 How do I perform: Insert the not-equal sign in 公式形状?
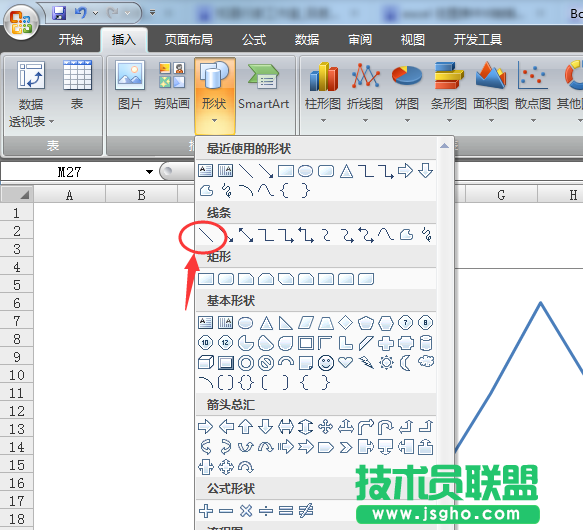coord(306,511)
